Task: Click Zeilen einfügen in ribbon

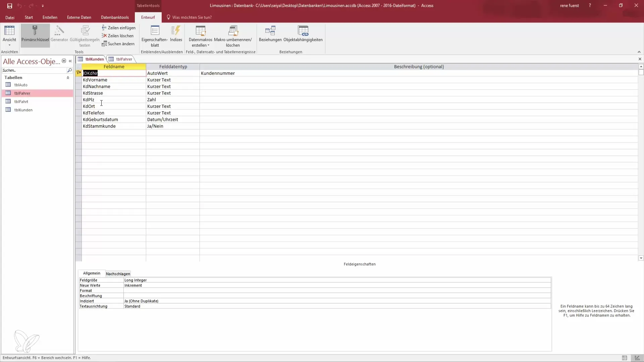Action: (119, 28)
